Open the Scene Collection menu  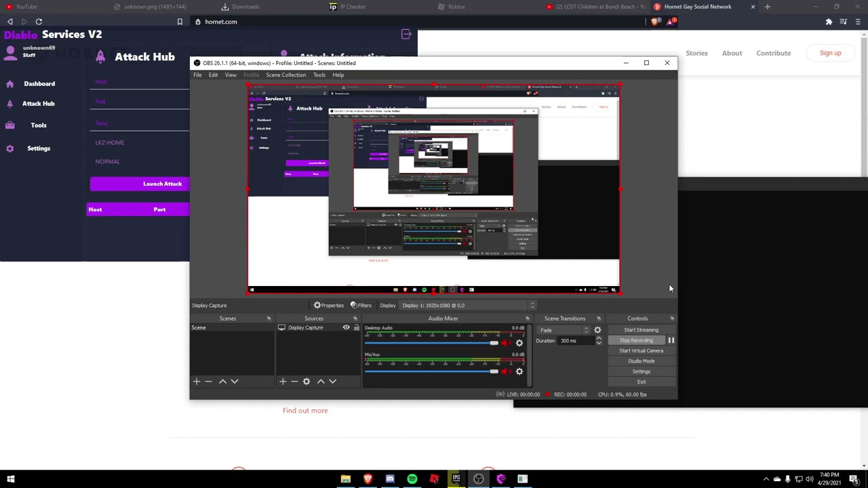285,75
